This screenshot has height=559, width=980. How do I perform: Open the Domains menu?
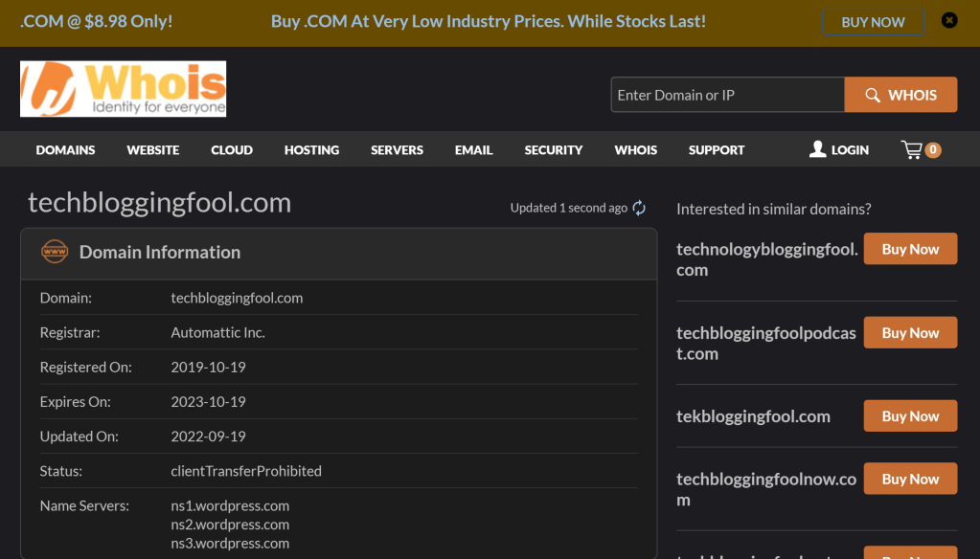(x=65, y=150)
